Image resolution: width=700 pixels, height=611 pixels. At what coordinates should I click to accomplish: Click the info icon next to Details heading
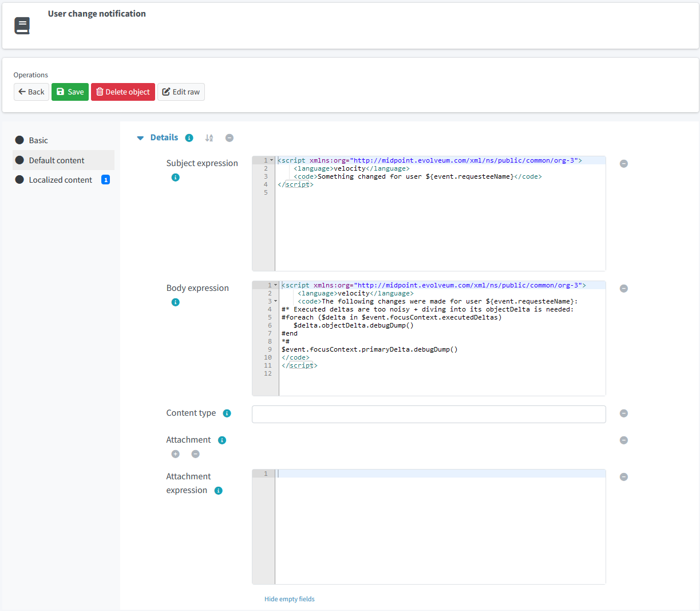[188, 137]
